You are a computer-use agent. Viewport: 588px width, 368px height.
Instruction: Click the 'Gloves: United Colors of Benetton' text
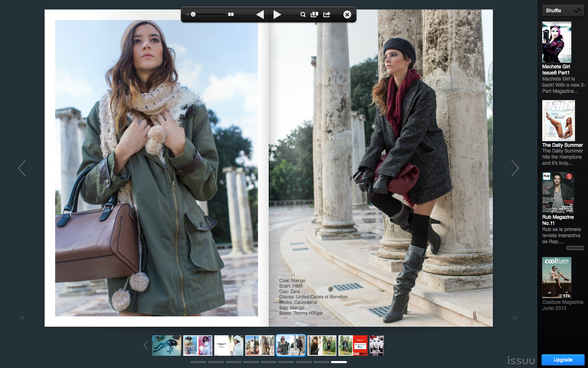coord(314,297)
